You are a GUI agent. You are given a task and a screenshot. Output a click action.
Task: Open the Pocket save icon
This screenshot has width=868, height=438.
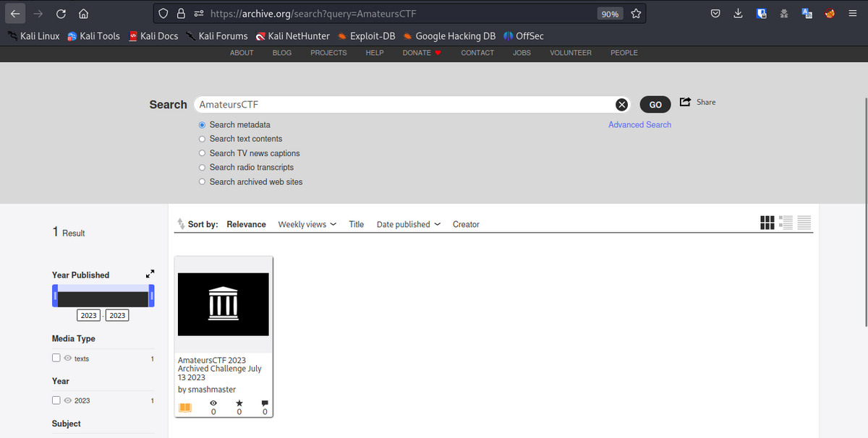coord(715,14)
